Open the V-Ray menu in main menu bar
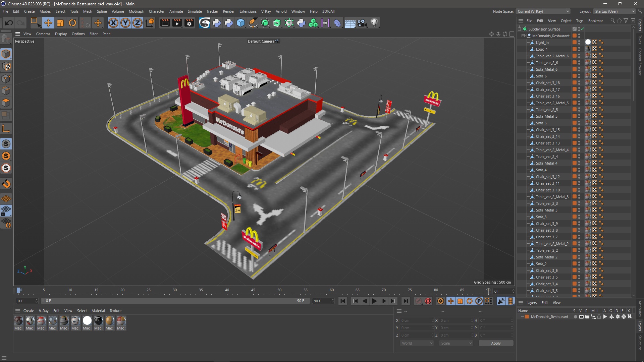This screenshot has height=362, width=644. (x=266, y=11)
